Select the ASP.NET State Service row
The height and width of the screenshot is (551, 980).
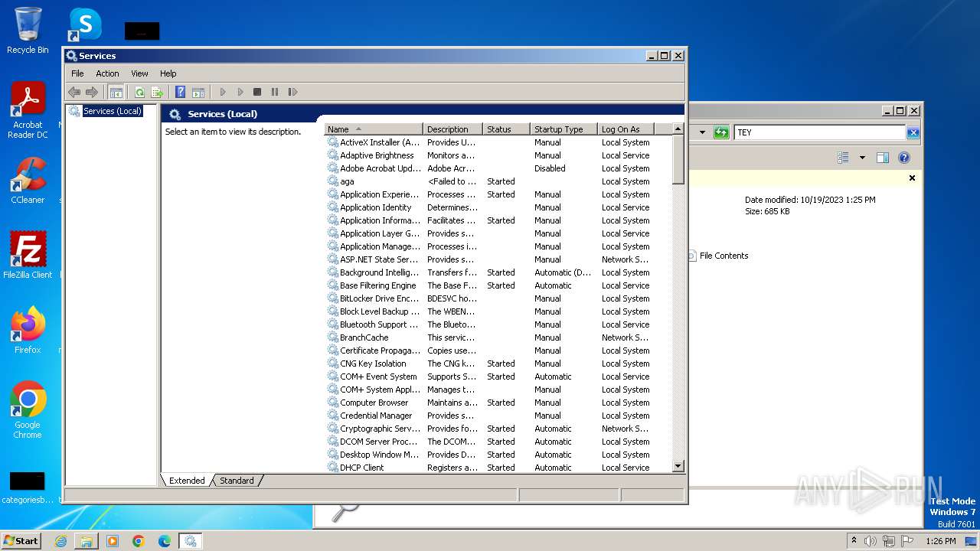498,259
